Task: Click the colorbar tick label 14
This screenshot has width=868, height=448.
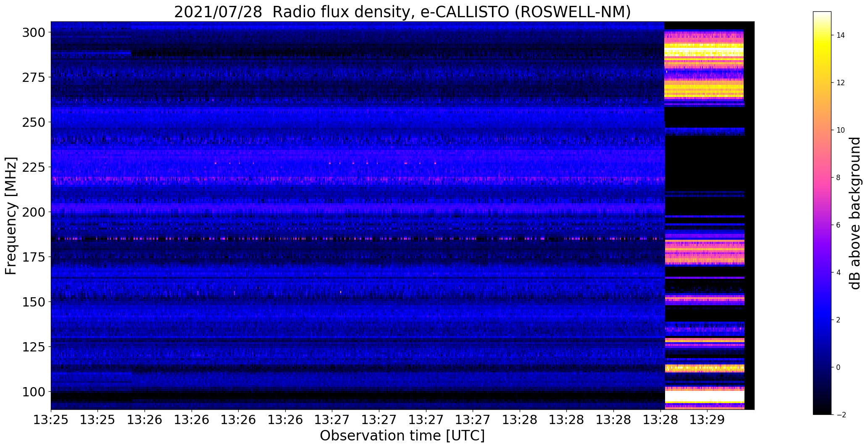Action: [x=841, y=35]
